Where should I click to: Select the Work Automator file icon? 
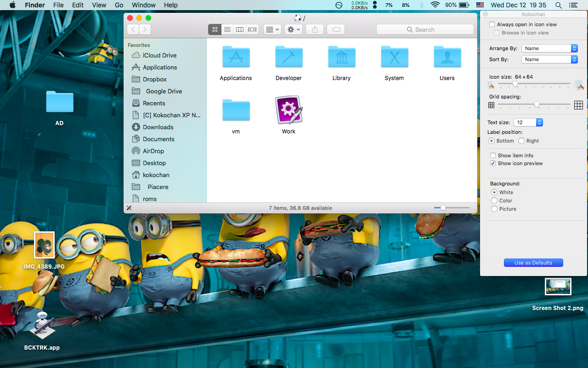pyautogui.click(x=288, y=110)
